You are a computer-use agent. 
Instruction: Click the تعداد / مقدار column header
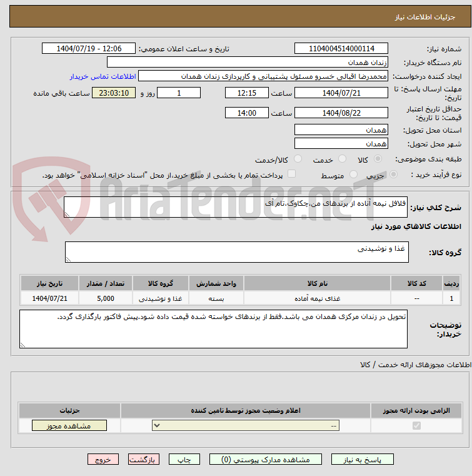pyautogui.click(x=106, y=283)
